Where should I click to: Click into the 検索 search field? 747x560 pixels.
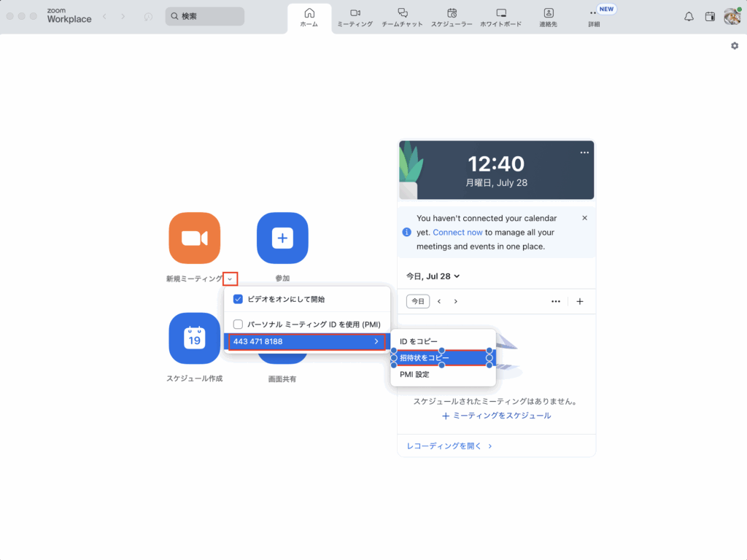click(x=205, y=16)
